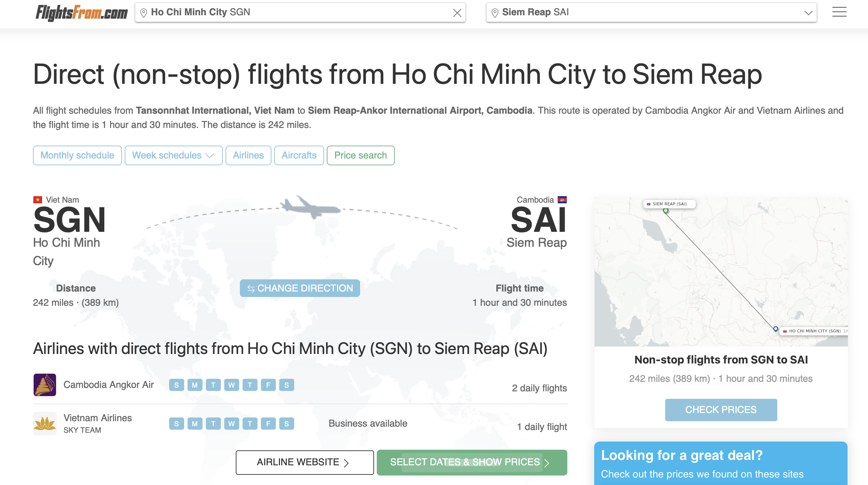Click the HO CHI MINH CITY (SGN) map label
The image size is (868, 485).
(x=814, y=331)
